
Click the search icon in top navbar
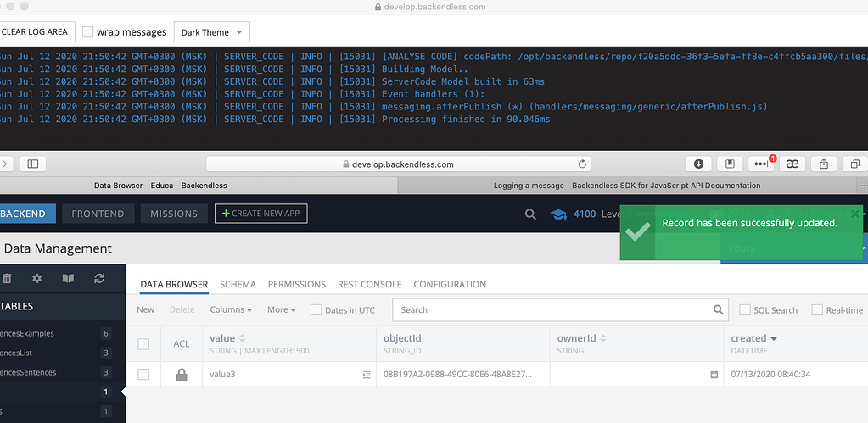tap(530, 214)
